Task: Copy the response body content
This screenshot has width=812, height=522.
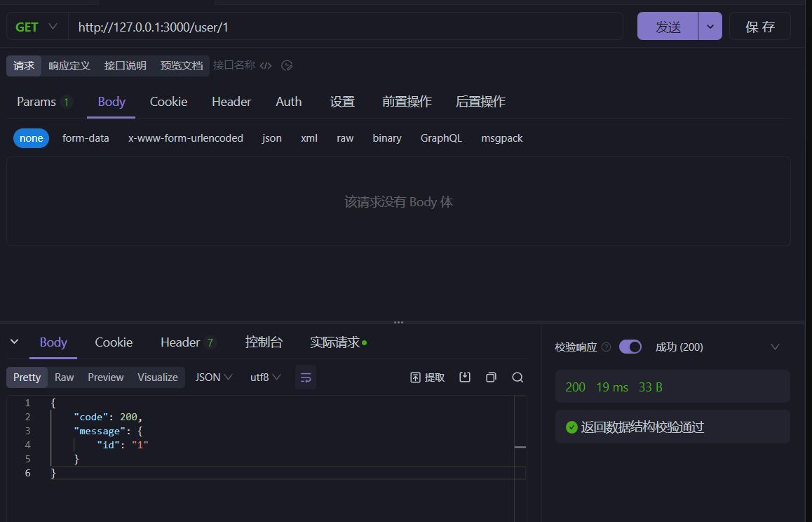Action: (x=491, y=377)
